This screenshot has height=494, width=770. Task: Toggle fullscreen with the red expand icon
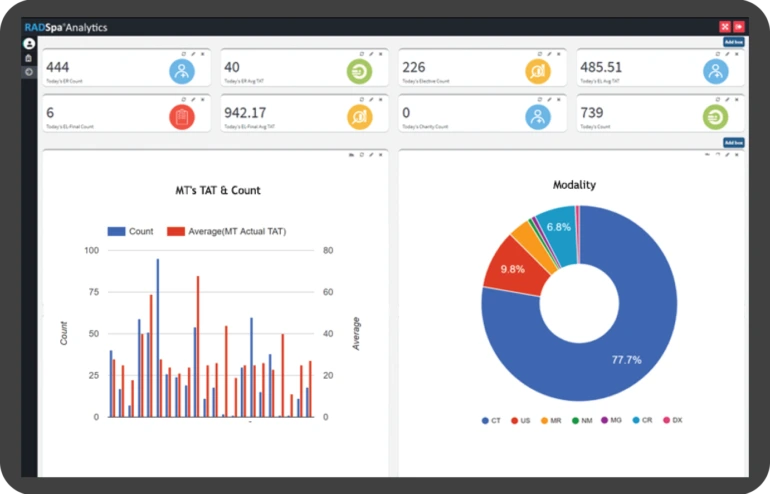pyautogui.click(x=725, y=27)
